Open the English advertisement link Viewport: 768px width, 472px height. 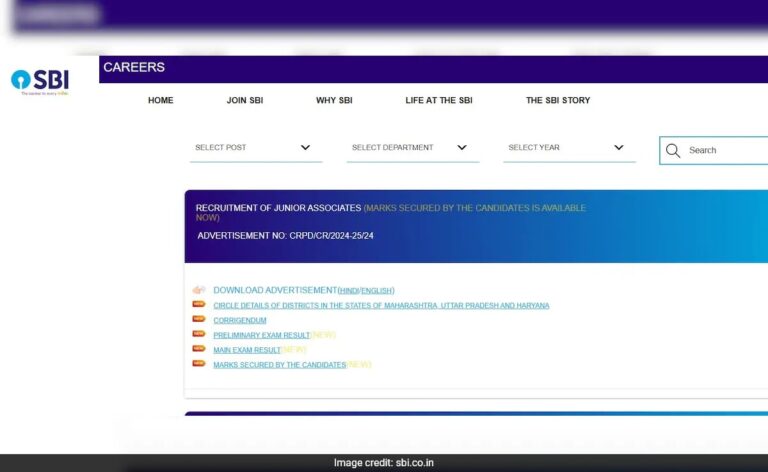pos(377,291)
